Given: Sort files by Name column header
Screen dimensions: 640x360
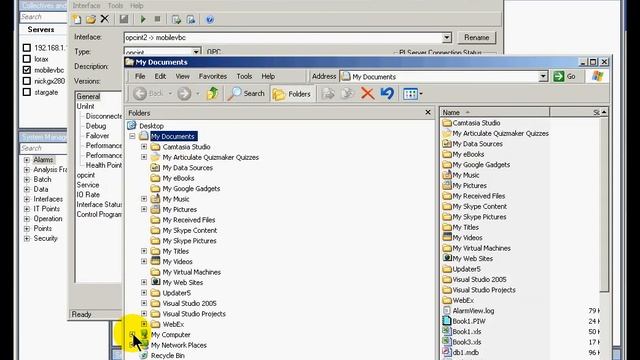Looking at the screenshot, I should click(495, 112).
